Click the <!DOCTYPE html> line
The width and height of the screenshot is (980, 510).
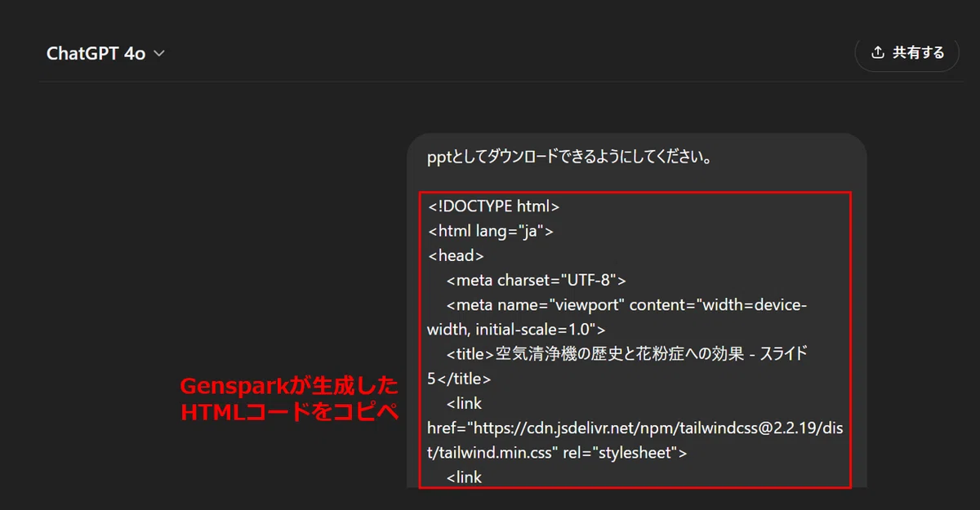click(493, 206)
